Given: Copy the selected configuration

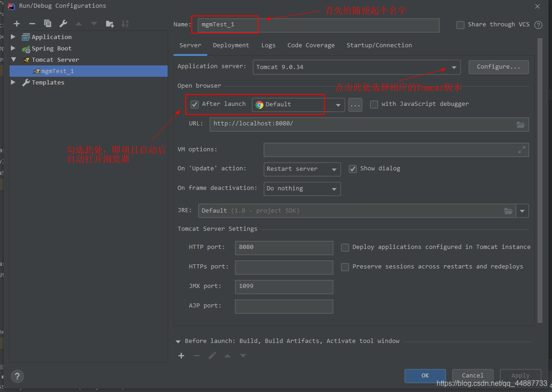Looking at the screenshot, I should pos(48,24).
